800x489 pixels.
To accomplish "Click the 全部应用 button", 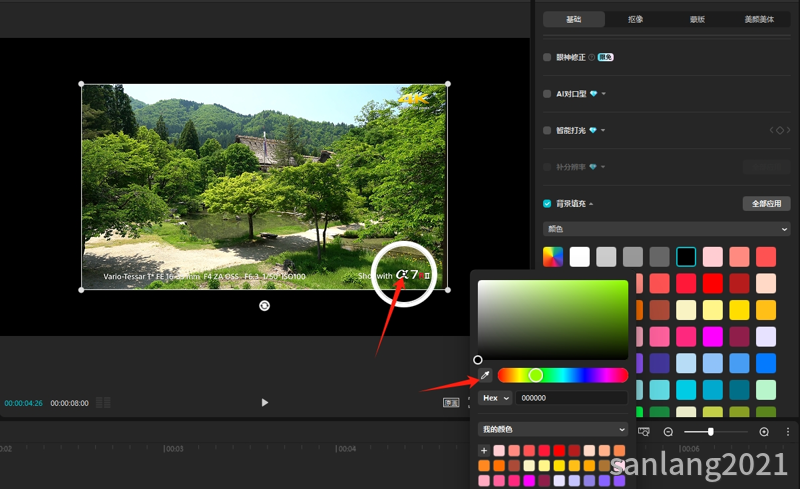I will pyautogui.click(x=766, y=203).
